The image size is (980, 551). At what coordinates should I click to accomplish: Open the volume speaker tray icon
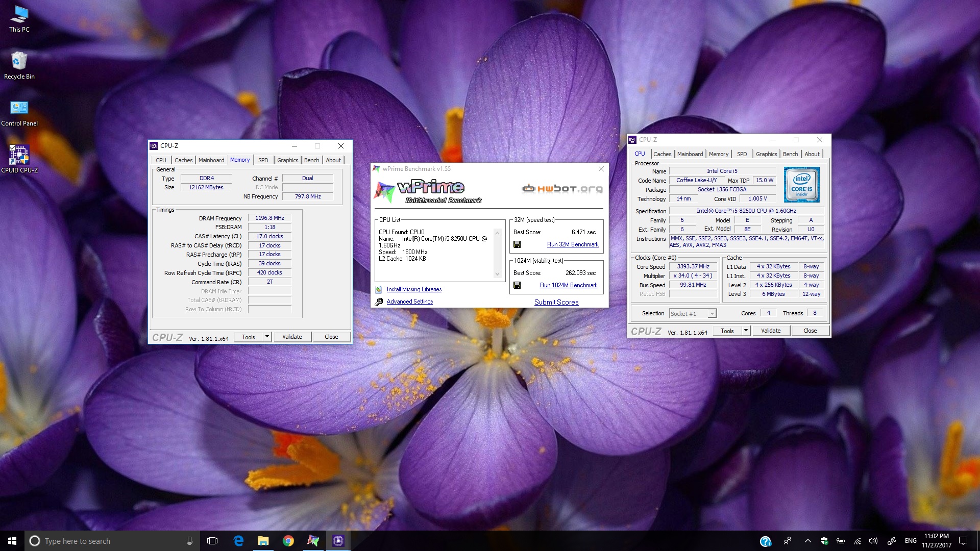pyautogui.click(x=873, y=541)
